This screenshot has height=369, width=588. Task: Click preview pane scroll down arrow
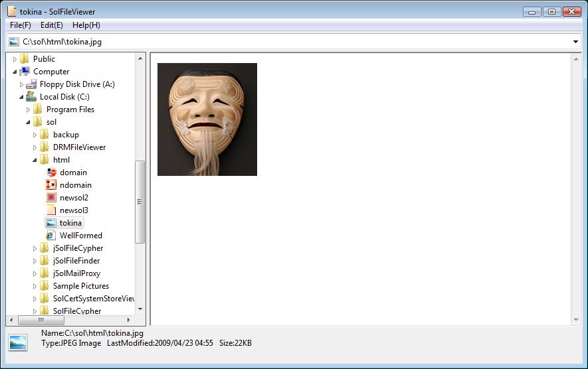[x=576, y=320]
